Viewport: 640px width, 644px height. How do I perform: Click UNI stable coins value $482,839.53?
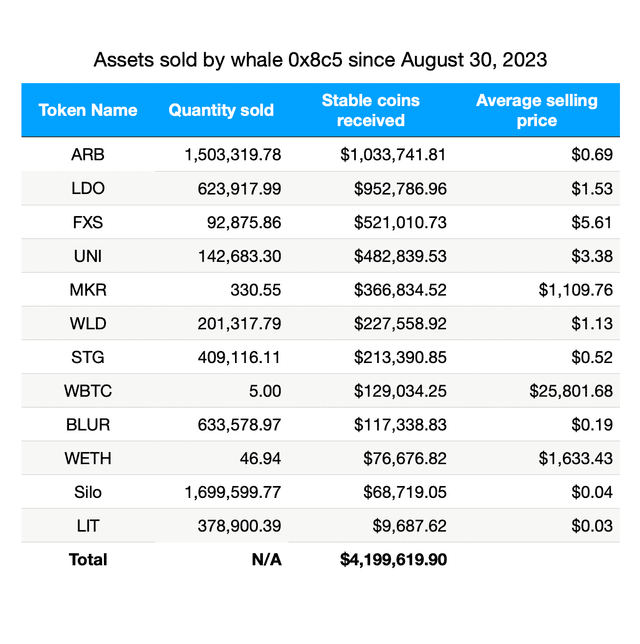point(400,256)
